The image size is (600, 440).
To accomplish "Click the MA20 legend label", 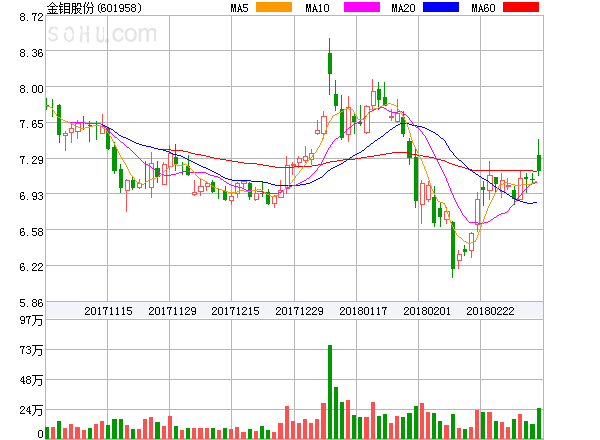I will 403,8.
